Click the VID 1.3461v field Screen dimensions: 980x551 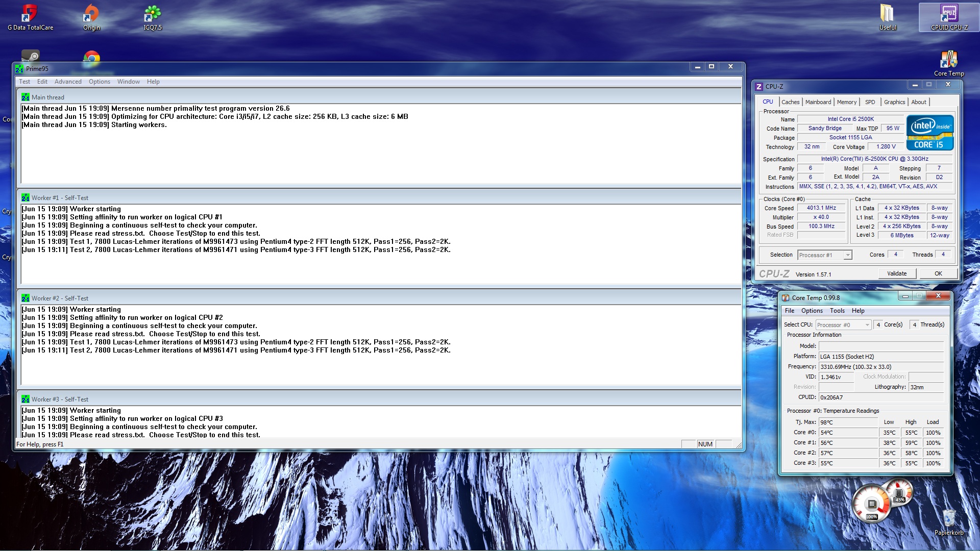pyautogui.click(x=836, y=377)
